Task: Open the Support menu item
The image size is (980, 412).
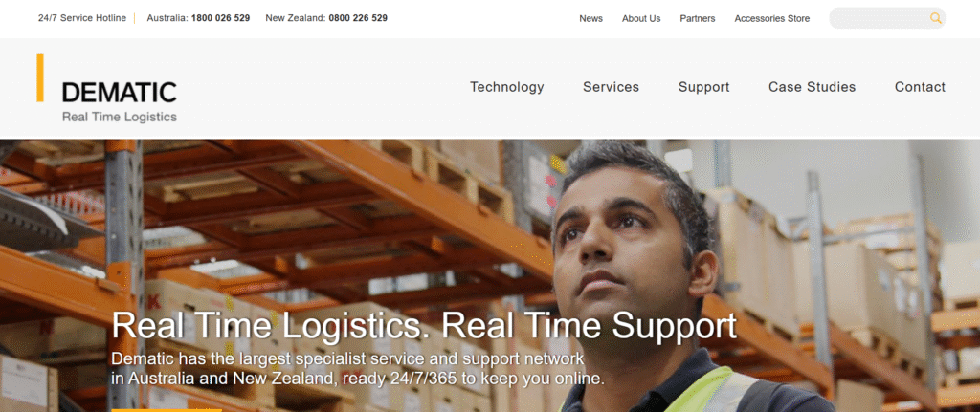Action: [x=703, y=87]
